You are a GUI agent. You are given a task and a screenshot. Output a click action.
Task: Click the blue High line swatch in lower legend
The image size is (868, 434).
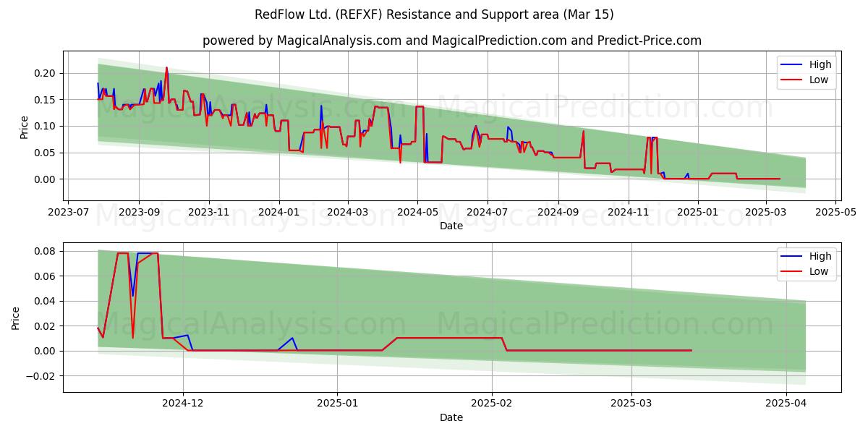point(792,257)
